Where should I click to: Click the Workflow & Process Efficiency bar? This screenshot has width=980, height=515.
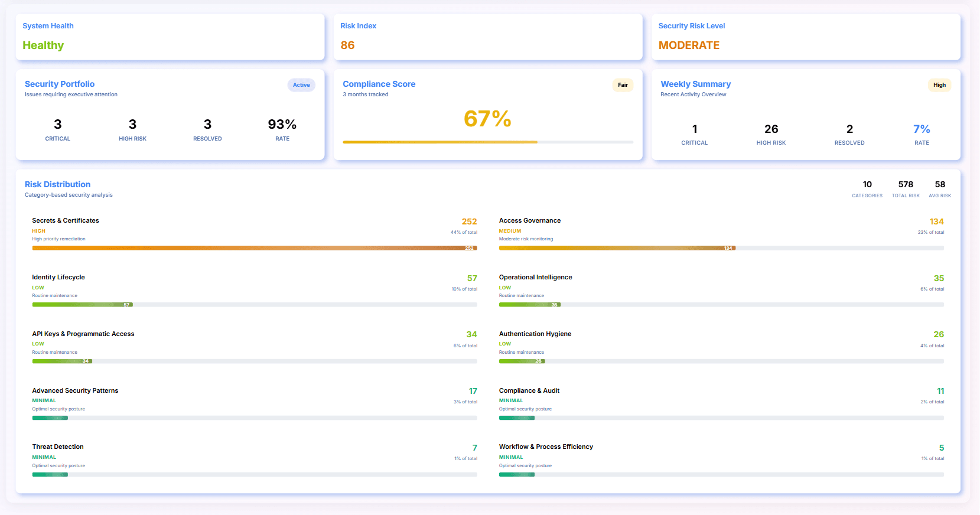coord(721,475)
